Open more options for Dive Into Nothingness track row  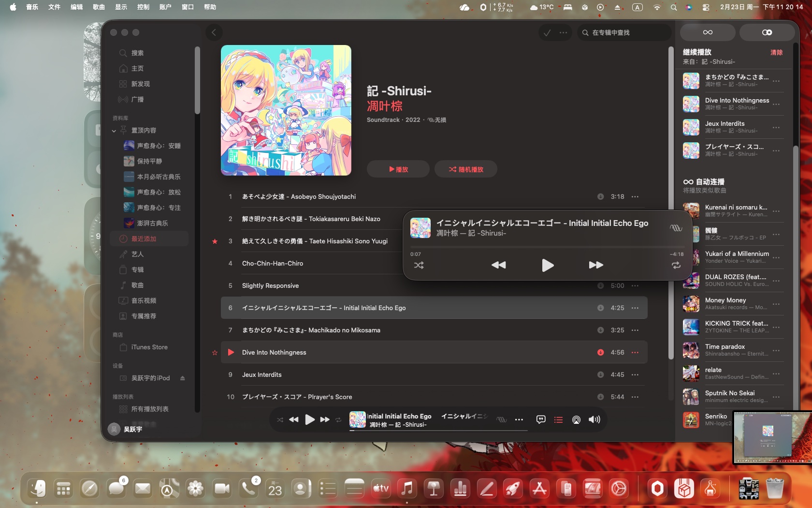(x=635, y=352)
